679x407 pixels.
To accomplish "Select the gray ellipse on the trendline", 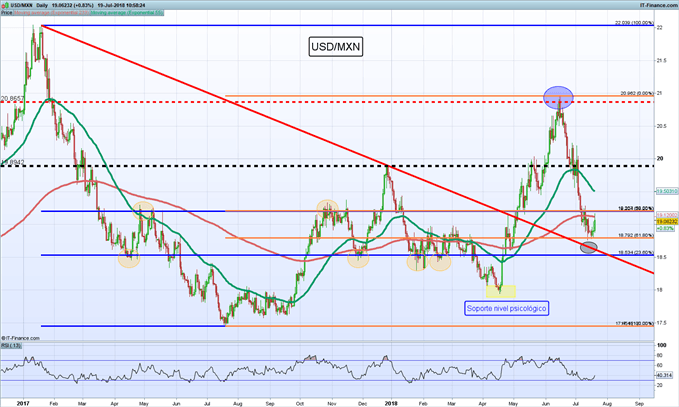I will [x=589, y=248].
